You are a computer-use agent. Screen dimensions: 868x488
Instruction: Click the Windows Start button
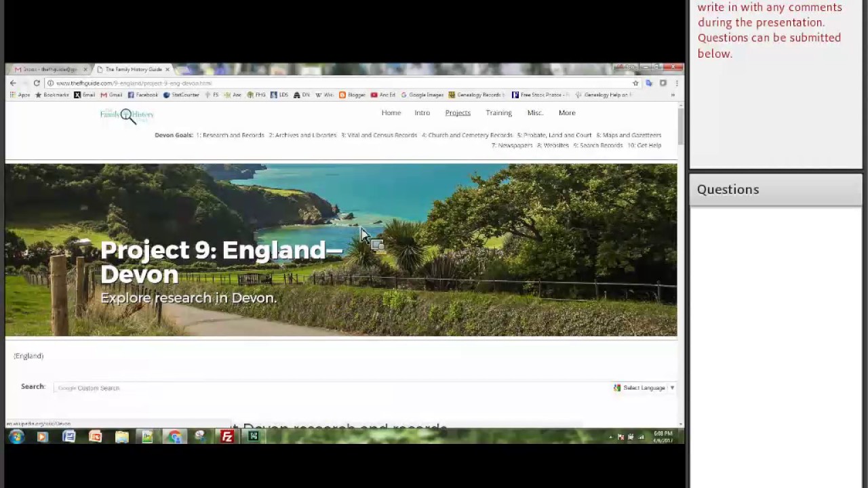16,436
